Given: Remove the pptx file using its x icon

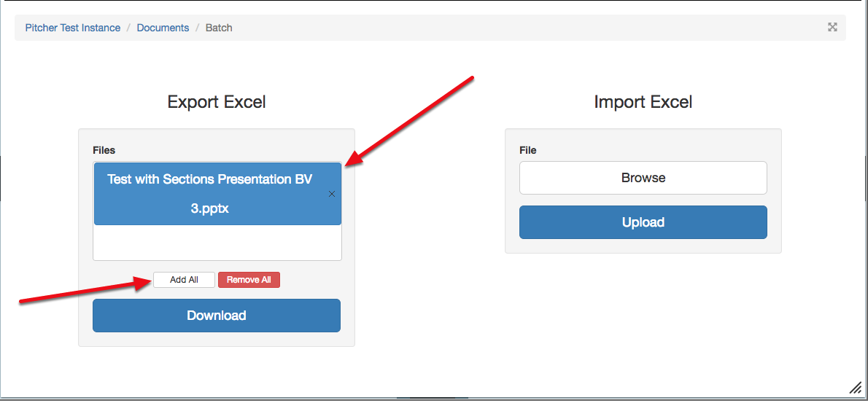Looking at the screenshot, I should [332, 194].
